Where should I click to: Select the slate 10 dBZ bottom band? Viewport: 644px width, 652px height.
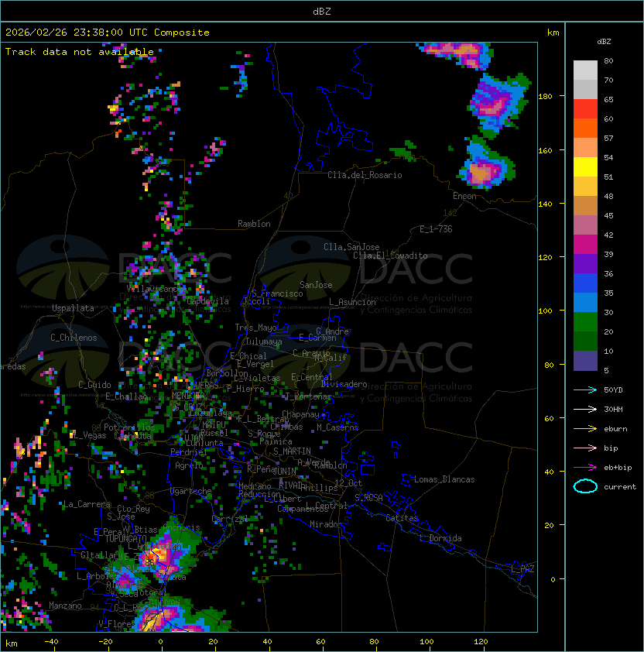[585, 361]
